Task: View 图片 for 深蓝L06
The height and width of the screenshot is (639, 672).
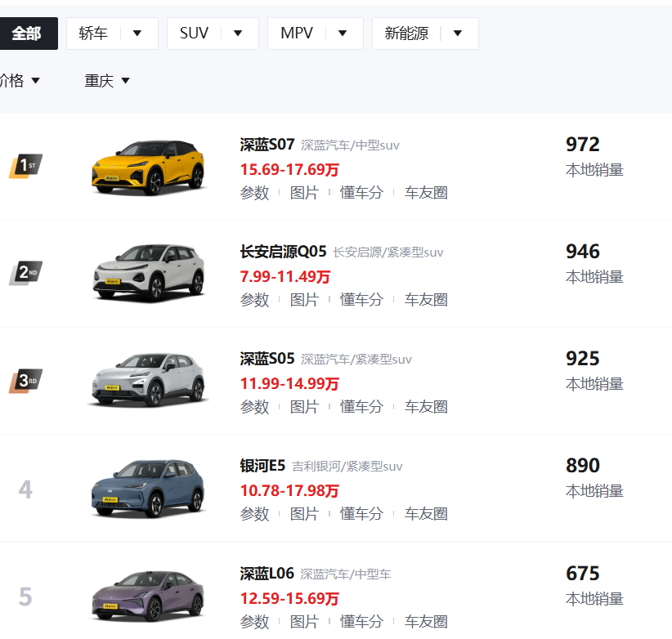Action: click(x=304, y=622)
